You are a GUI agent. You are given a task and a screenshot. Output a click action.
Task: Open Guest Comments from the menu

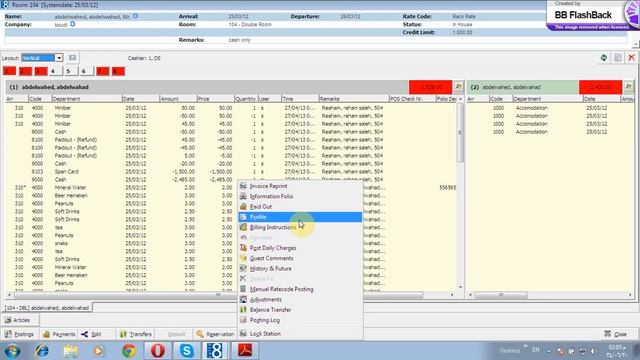271,258
